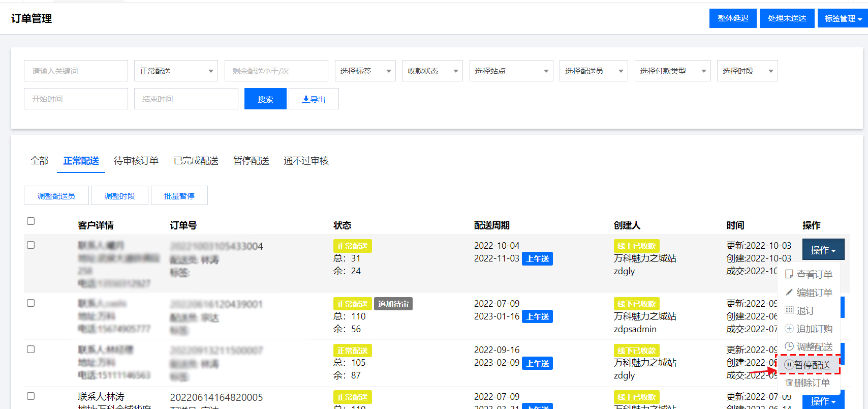The width and height of the screenshot is (868, 409).
Task: Expand the 选择配送员 dropdown filter
Action: [593, 71]
